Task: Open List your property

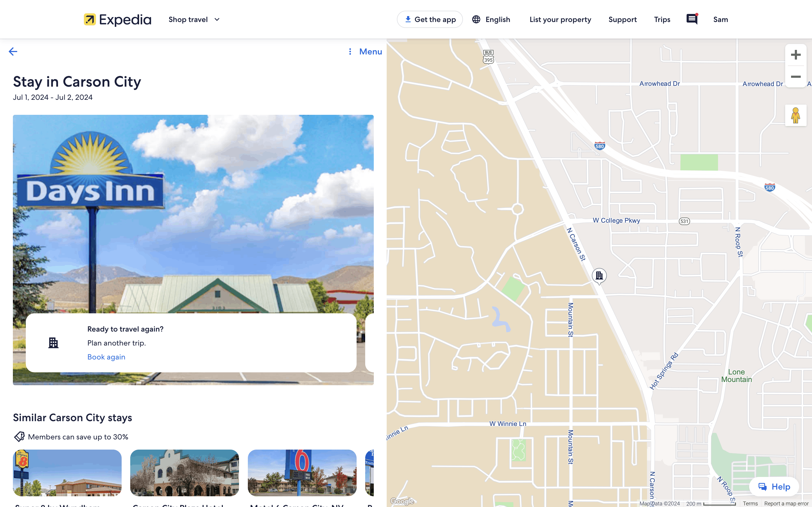Action: click(x=560, y=19)
